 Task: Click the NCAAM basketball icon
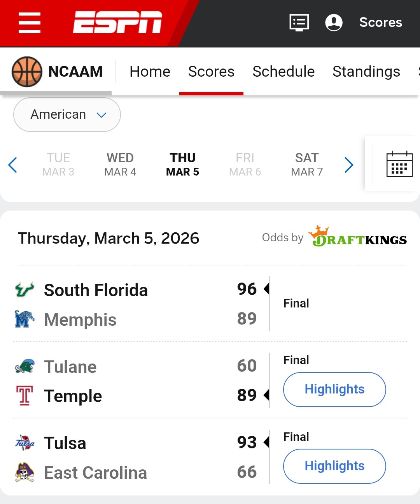click(x=27, y=72)
